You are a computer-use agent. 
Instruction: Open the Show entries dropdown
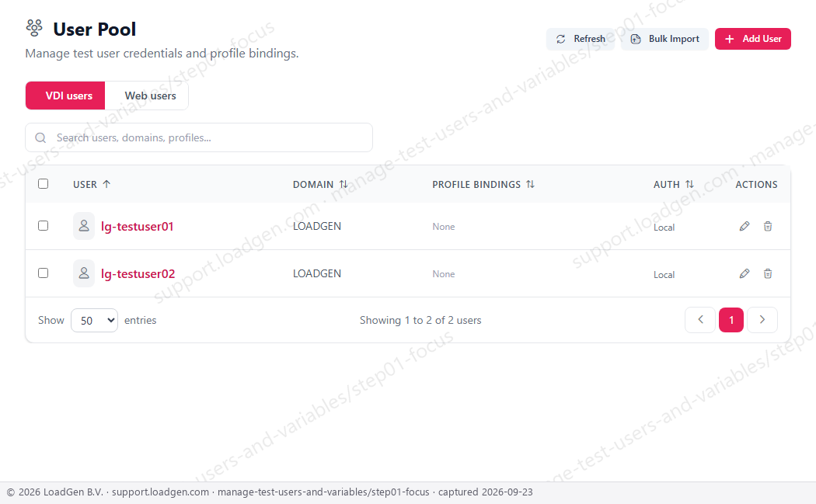(94, 321)
